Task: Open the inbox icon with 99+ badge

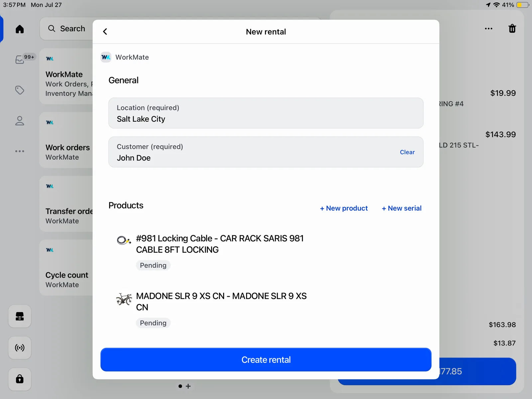Action: pos(20,60)
